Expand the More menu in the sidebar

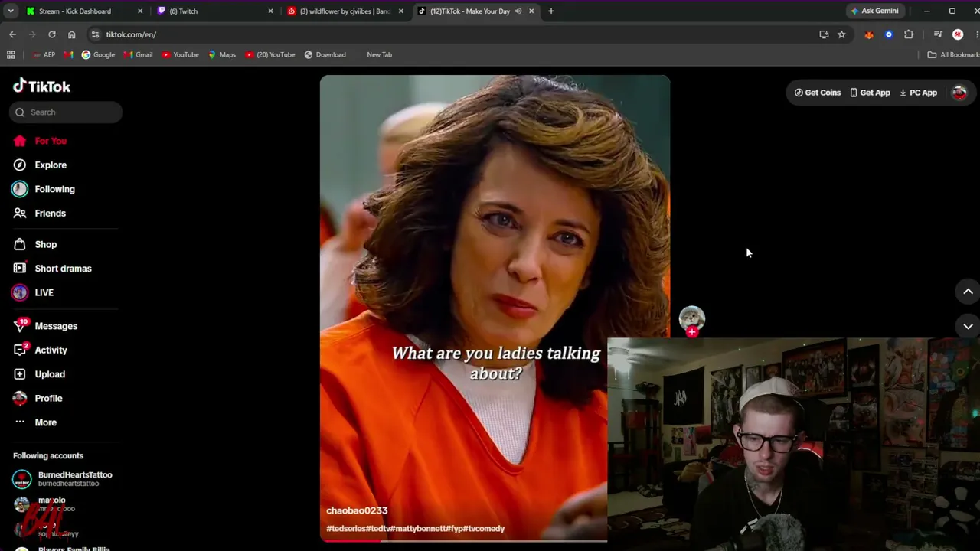pos(45,422)
